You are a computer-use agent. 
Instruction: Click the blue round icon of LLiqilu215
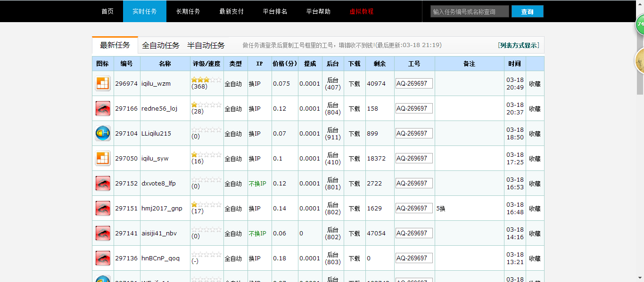[x=102, y=133]
